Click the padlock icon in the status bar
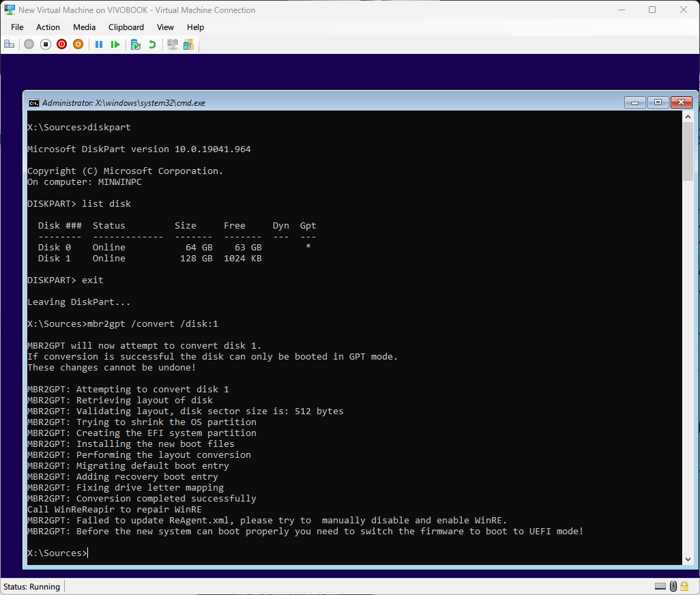Screen dimensions: 700x595 point(686,586)
